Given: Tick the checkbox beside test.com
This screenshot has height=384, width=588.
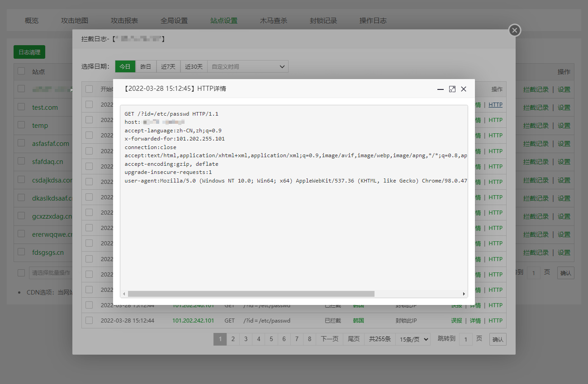Looking at the screenshot, I should click(21, 107).
